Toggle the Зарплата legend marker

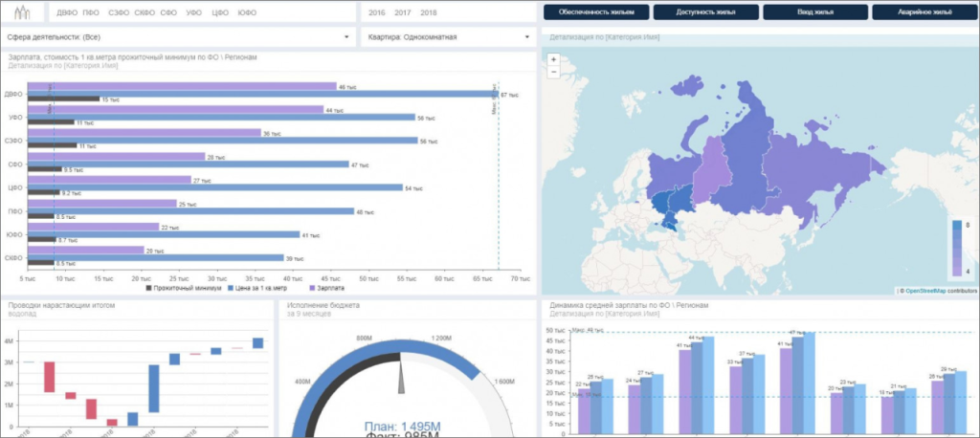pos(313,287)
